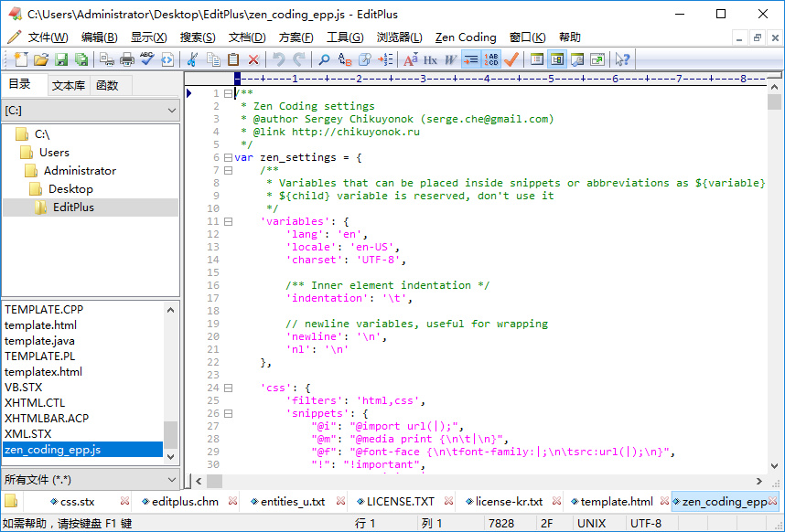The image size is (785, 532).
Task: Click the Replace A-B icon
Action: pos(345,59)
